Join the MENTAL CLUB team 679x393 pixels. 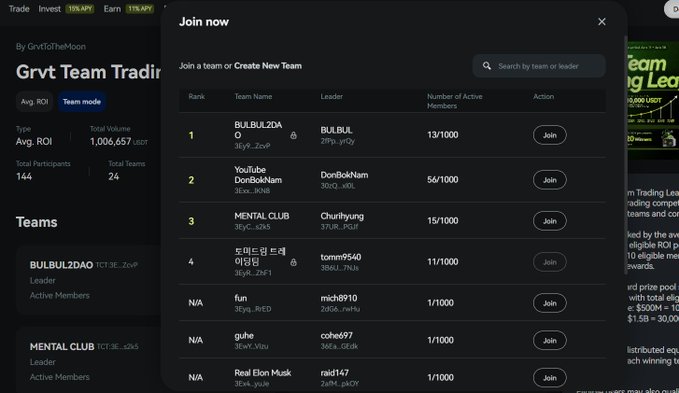[550, 221]
